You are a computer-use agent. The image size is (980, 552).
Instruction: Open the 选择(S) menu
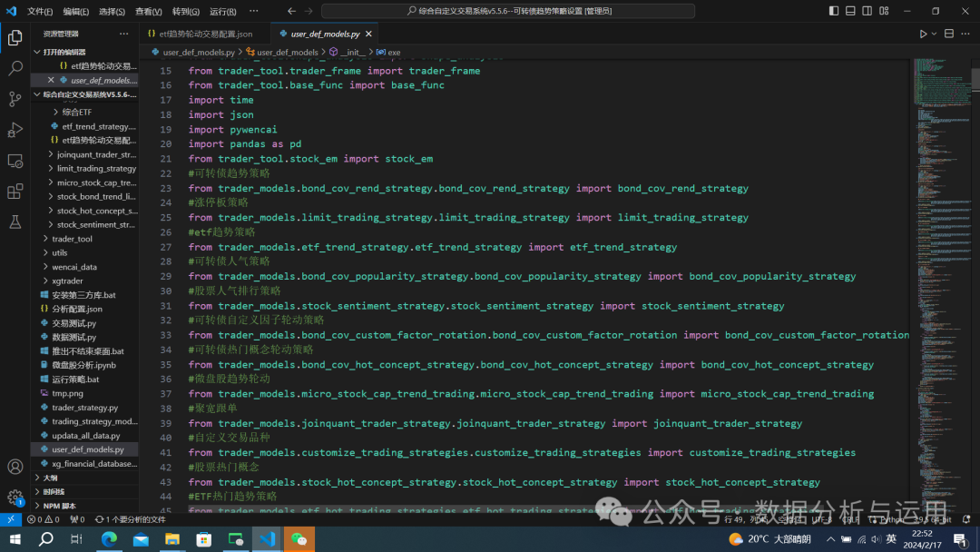(x=112, y=11)
